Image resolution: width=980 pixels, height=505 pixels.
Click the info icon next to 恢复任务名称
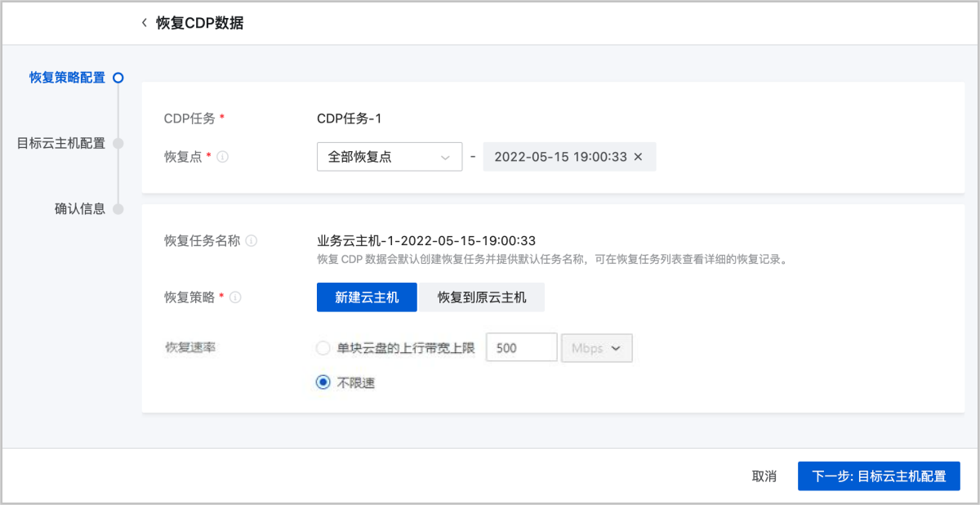point(252,241)
